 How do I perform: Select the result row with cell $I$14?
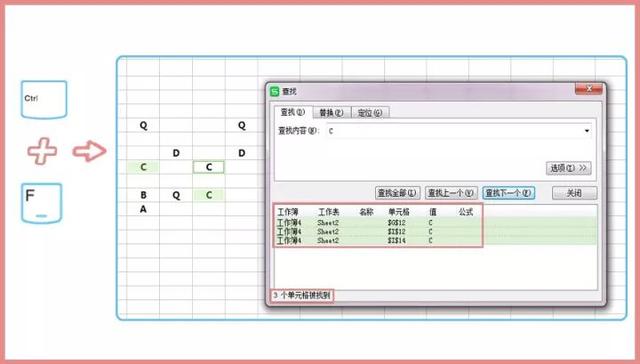pyautogui.click(x=435, y=241)
